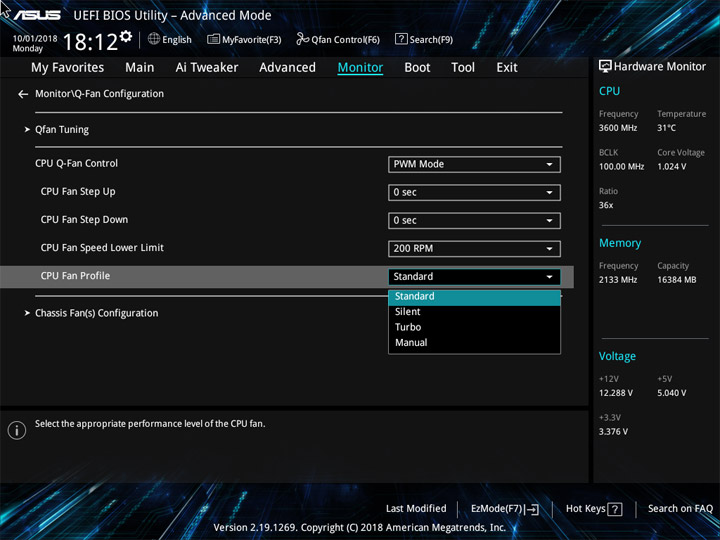Click the info icon beside the help text

[17, 430]
